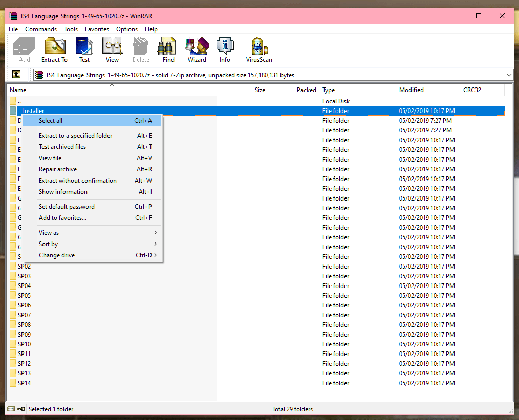Open the Commands menu

pyautogui.click(x=41, y=29)
